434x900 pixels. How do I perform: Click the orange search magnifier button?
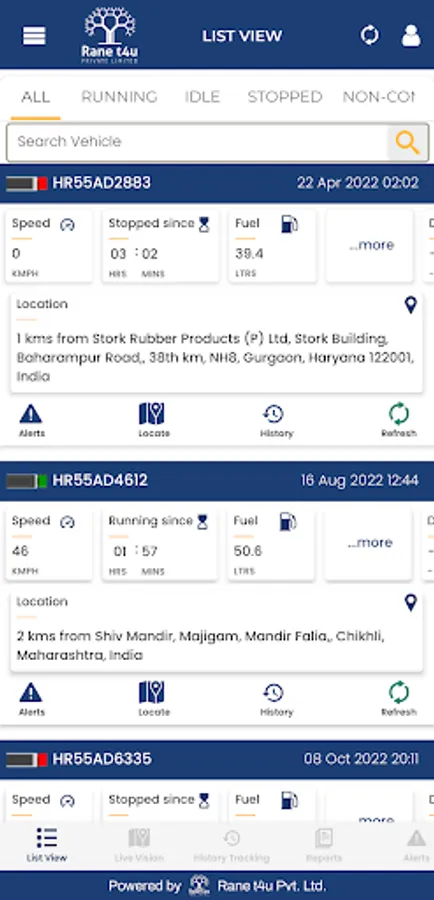(408, 142)
